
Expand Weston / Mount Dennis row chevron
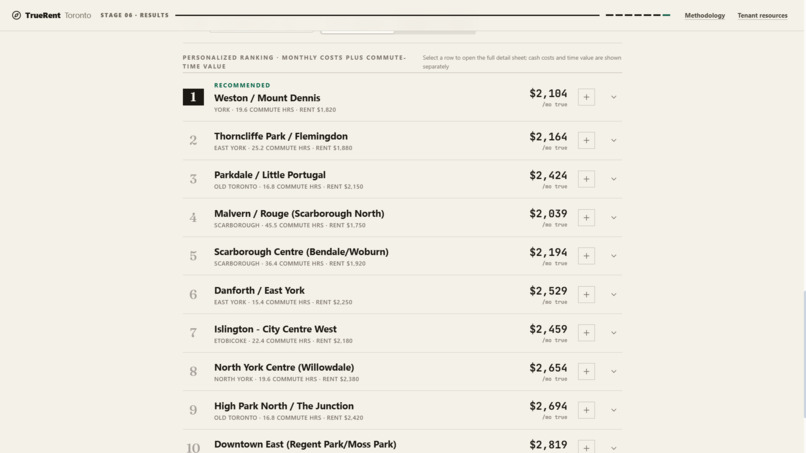coord(613,97)
